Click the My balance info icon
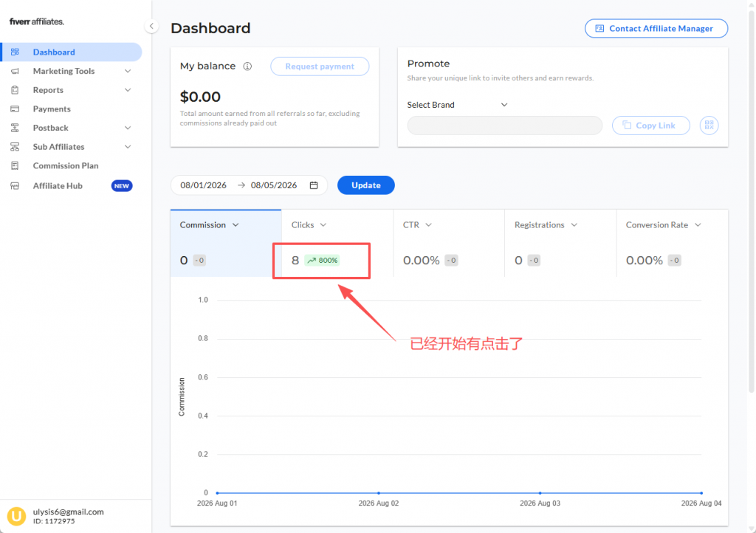 [x=247, y=66]
